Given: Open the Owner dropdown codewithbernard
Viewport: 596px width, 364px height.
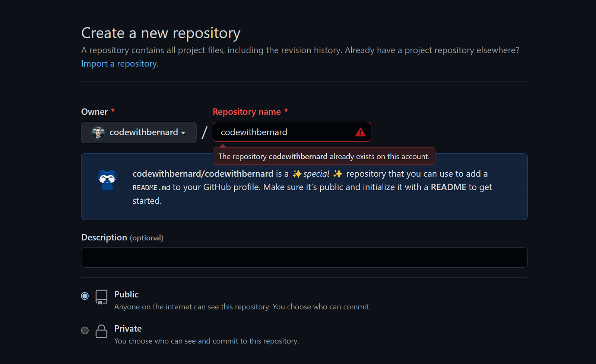Looking at the screenshot, I should tap(139, 132).
